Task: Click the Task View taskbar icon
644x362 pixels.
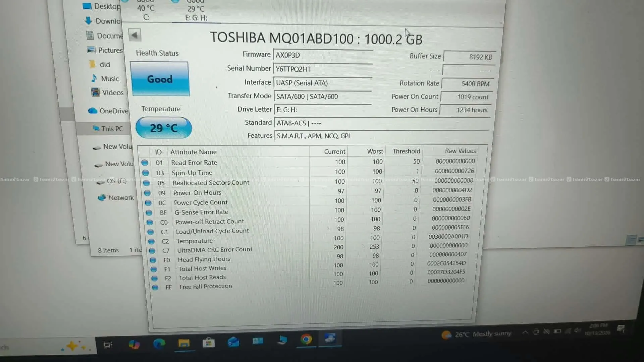Action: pos(108,345)
